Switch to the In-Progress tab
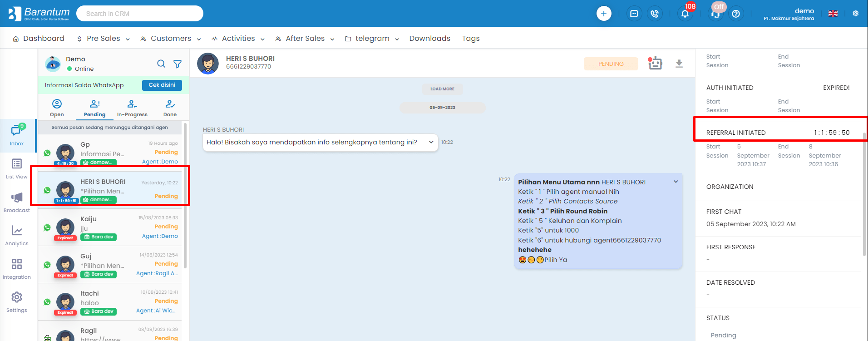Viewport: 868px width, 341px height. 132,109
